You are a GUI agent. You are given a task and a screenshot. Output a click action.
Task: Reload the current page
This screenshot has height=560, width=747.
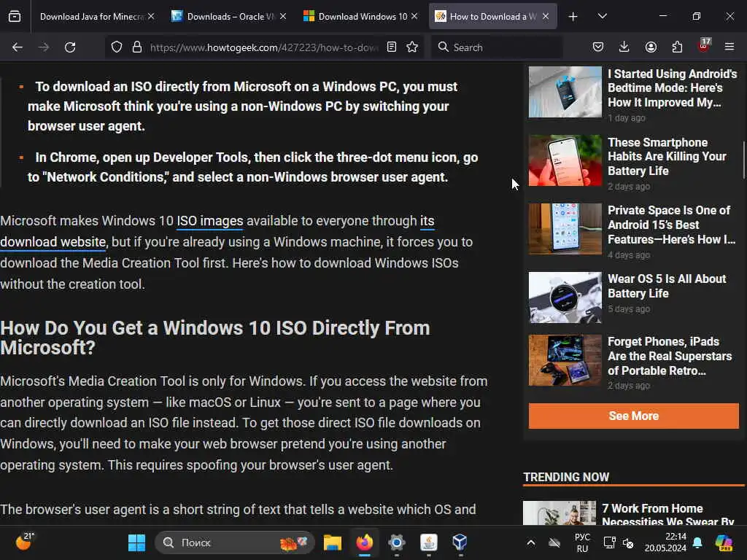(x=70, y=47)
